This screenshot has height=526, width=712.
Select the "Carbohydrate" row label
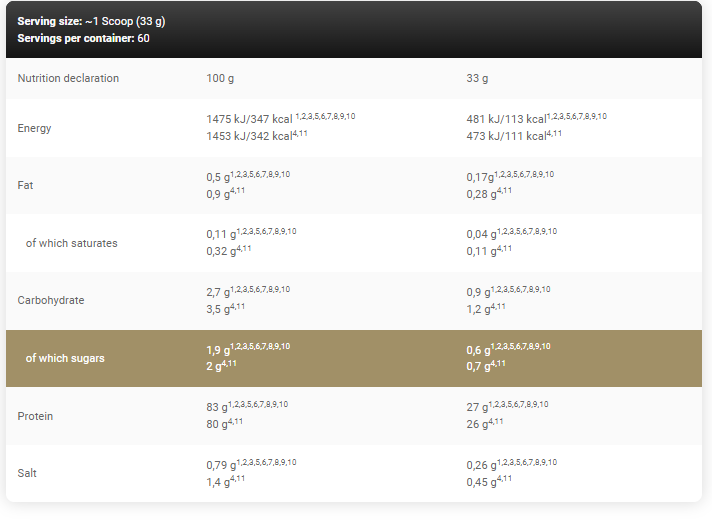tap(51, 300)
